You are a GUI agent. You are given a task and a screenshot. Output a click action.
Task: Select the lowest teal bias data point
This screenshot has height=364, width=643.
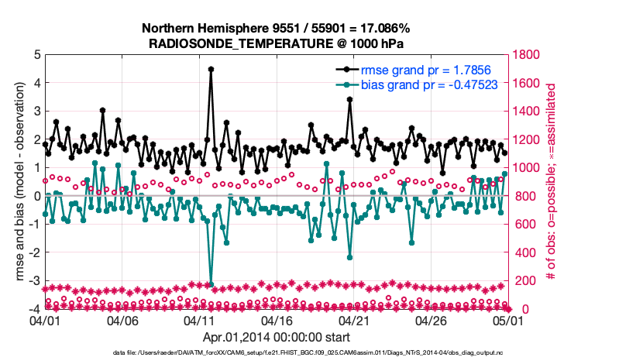click(x=211, y=285)
